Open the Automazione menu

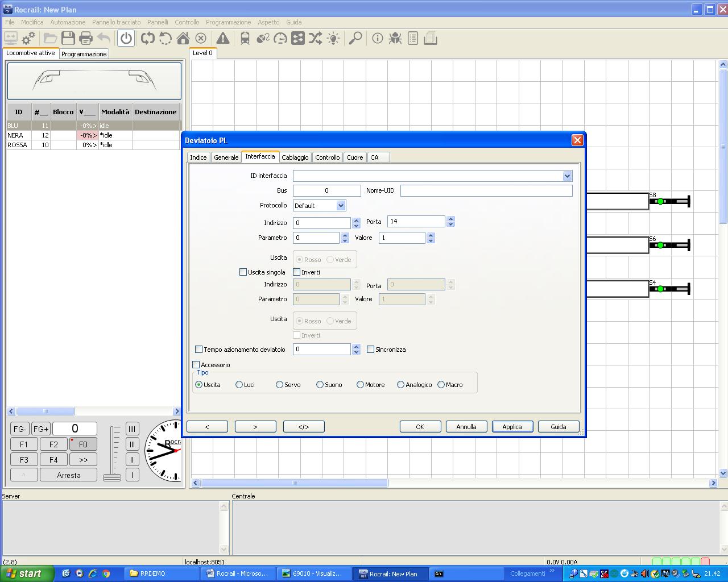(x=68, y=22)
